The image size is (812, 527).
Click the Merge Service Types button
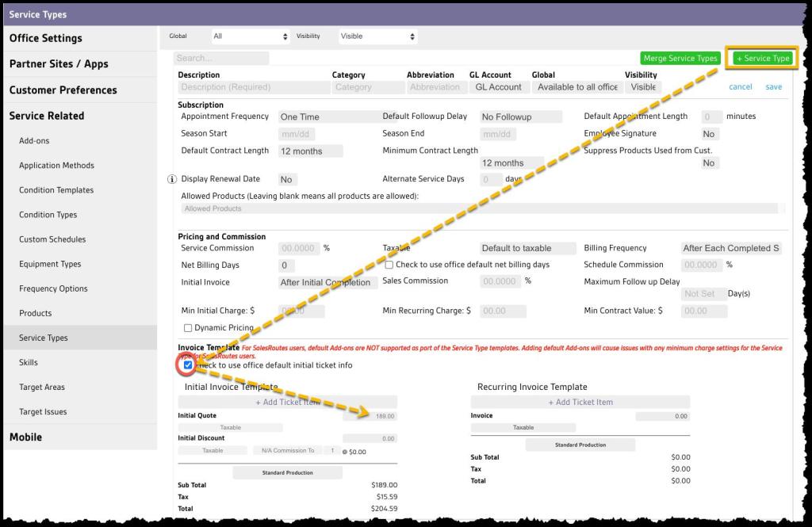pyautogui.click(x=680, y=59)
